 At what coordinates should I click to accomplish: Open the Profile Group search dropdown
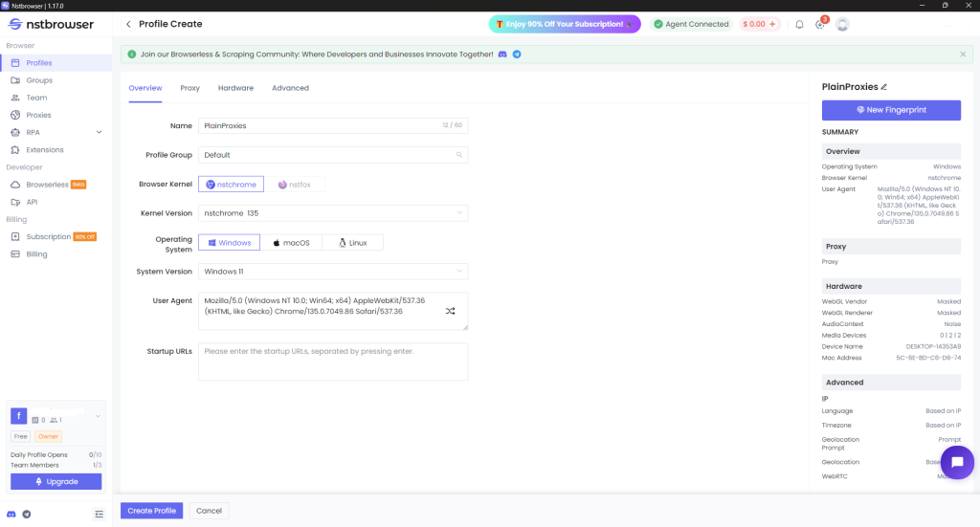click(x=333, y=155)
